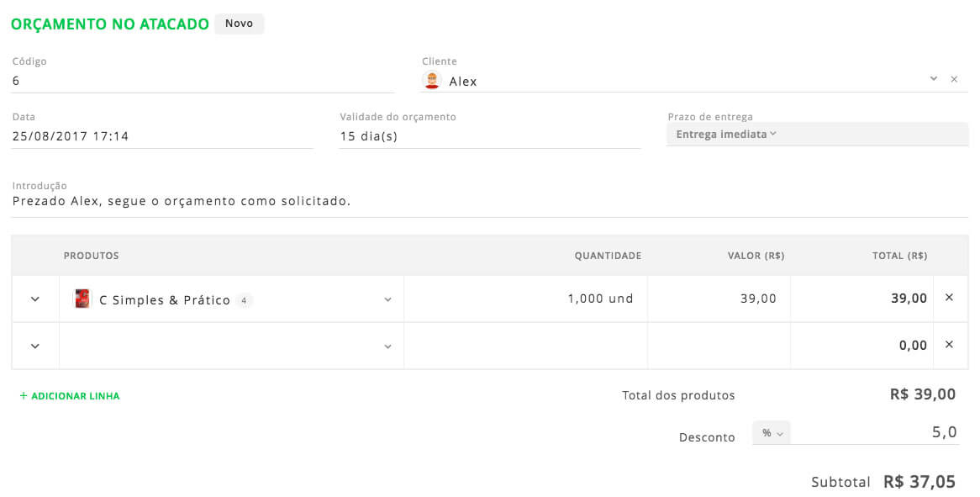Remove the C Simples & Prático line

[949, 298]
